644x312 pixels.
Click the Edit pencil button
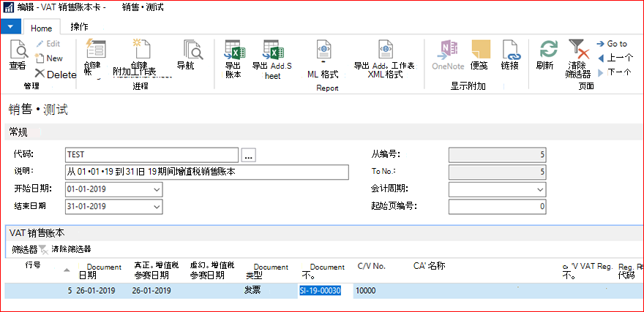coord(48,44)
